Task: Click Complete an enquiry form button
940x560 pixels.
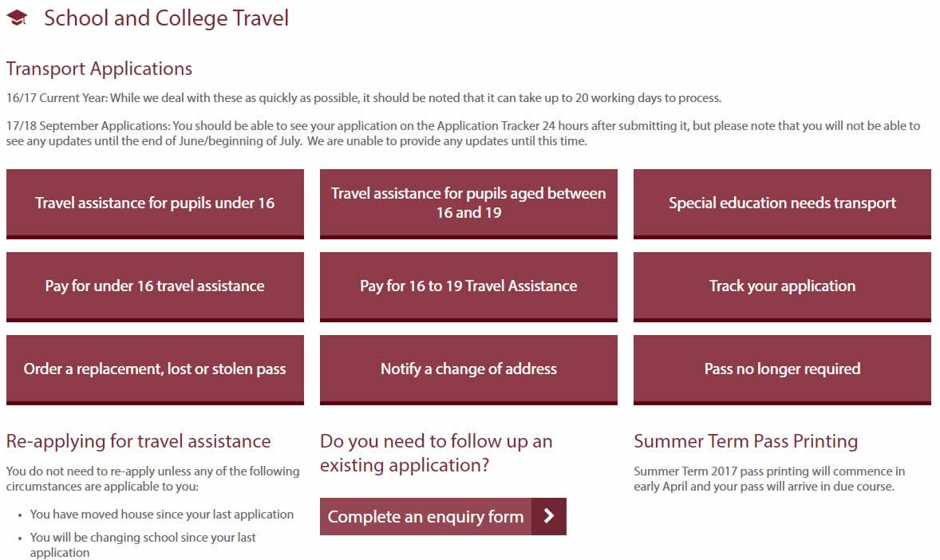Action: (x=443, y=516)
